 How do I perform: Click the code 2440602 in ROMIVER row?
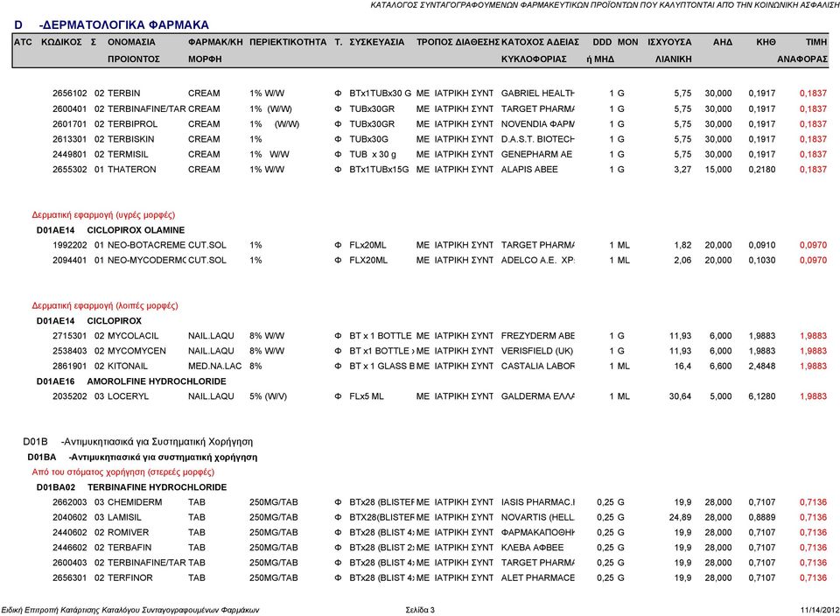(70, 533)
